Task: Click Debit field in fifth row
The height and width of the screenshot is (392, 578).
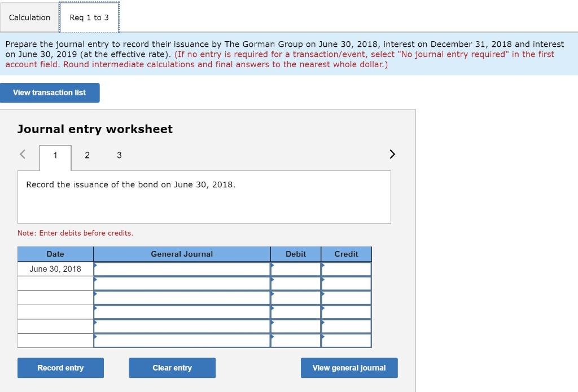Action: click(296, 327)
